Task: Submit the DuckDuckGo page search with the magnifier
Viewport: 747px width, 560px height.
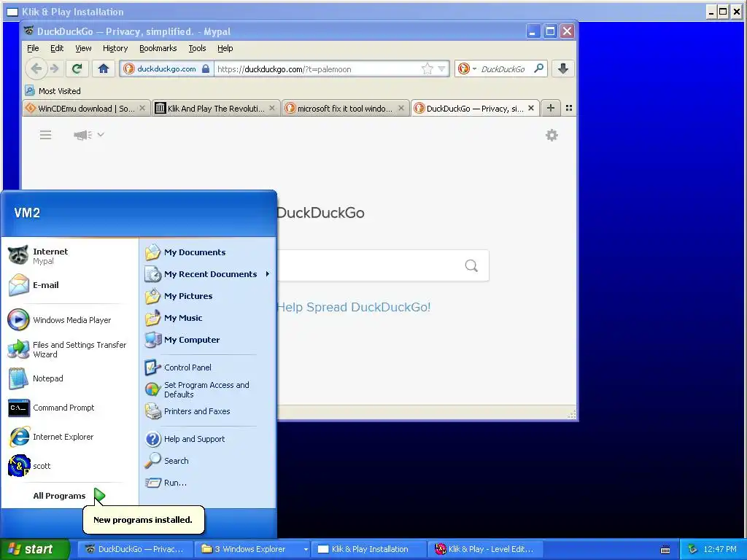Action: [x=471, y=265]
